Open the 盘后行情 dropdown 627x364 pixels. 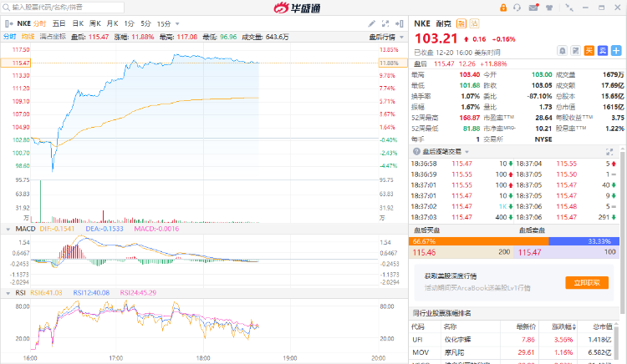click(x=386, y=37)
